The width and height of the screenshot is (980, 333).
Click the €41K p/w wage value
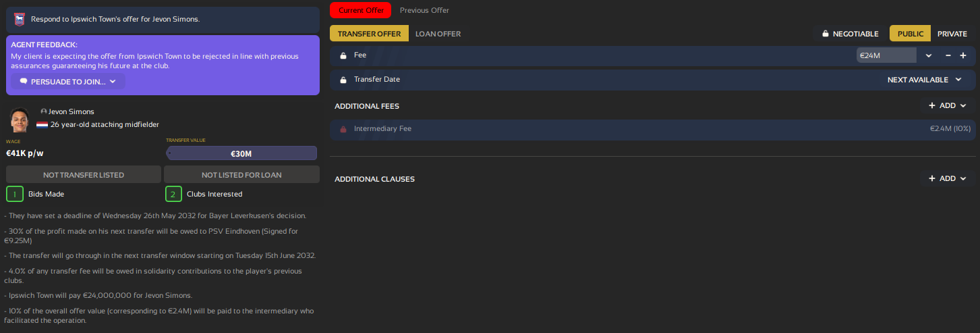[x=25, y=153]
